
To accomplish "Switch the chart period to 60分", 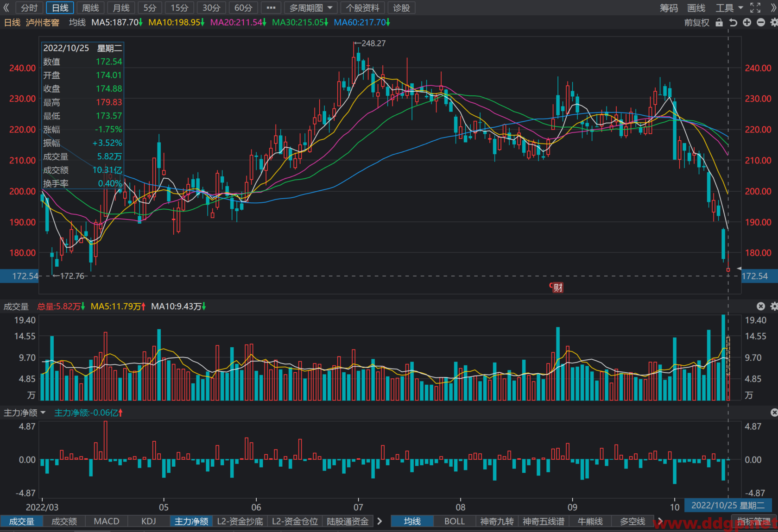I will pyautogui.click(x=243, y=8).
